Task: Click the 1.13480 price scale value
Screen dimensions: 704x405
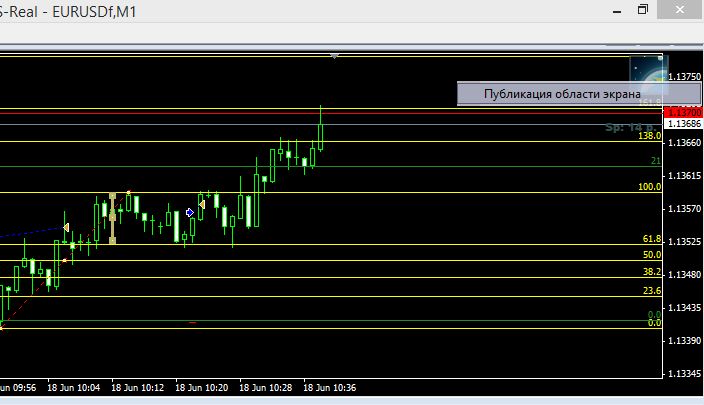Action: click(x=684, y=274)
